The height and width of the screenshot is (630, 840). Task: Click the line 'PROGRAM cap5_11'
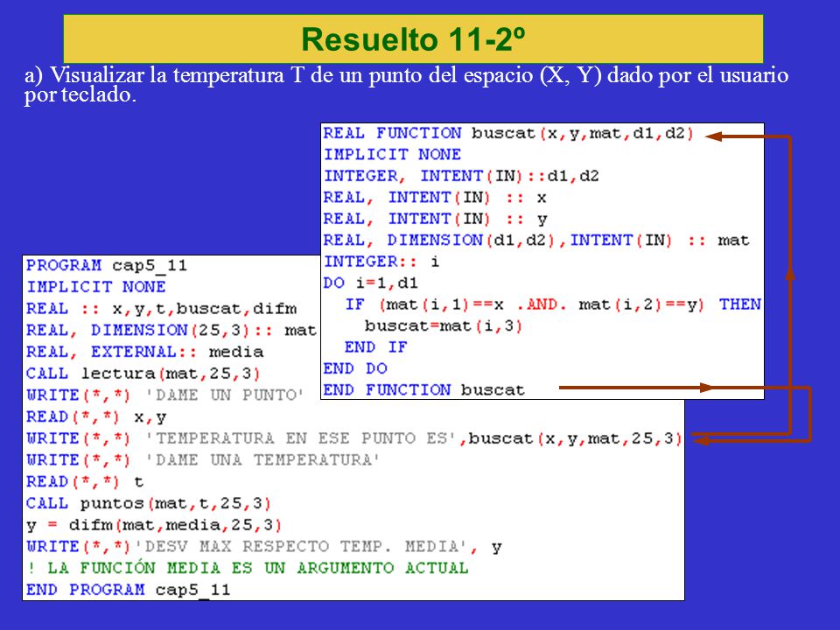(x=107, y=265)
